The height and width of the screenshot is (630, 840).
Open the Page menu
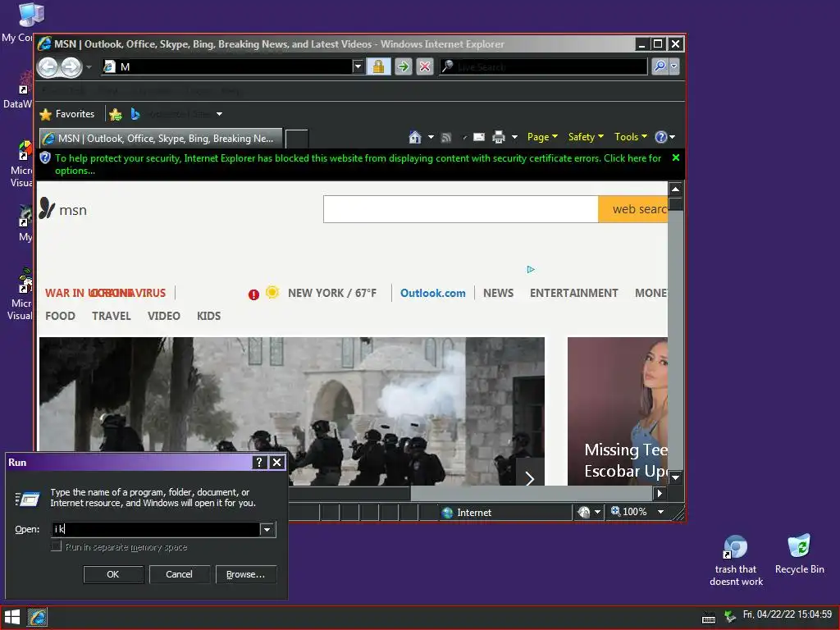point(542,137)
